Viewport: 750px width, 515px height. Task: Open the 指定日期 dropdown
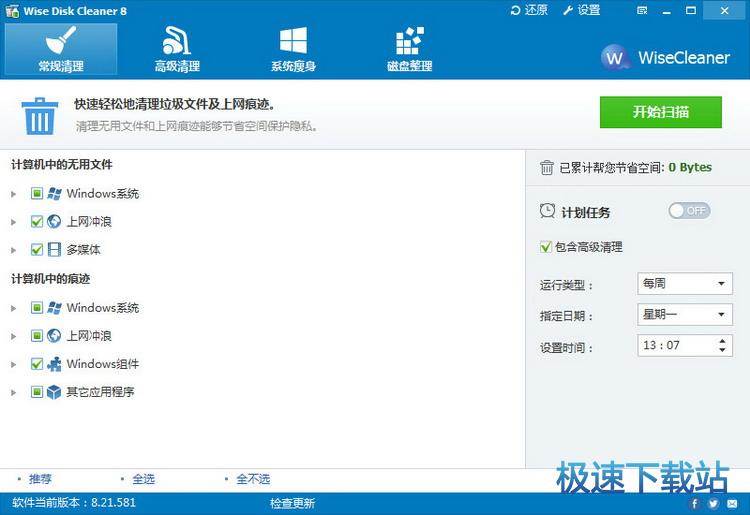click(685, 315)
